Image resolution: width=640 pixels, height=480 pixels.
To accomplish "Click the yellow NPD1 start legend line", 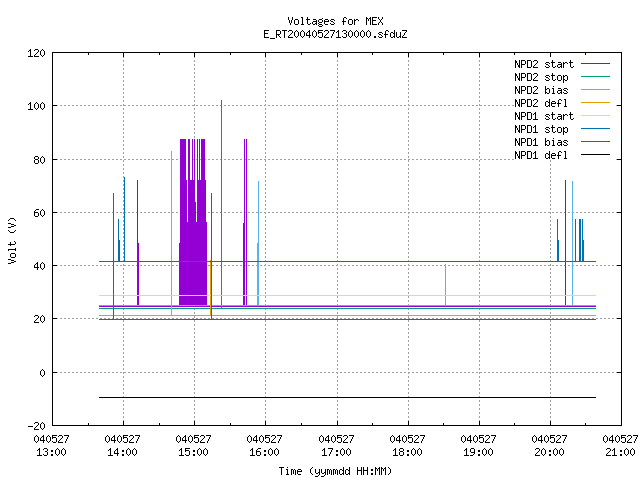I will (x=595, y=116).
